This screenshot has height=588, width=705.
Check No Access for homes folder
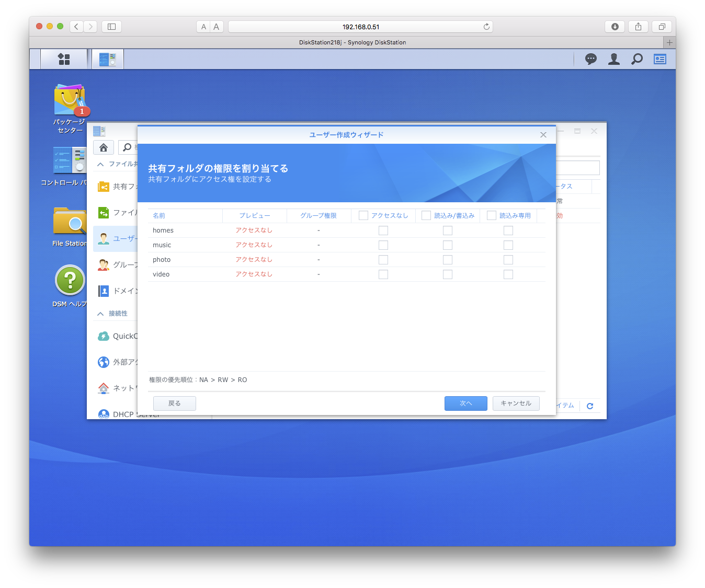(x=383, y=230)
